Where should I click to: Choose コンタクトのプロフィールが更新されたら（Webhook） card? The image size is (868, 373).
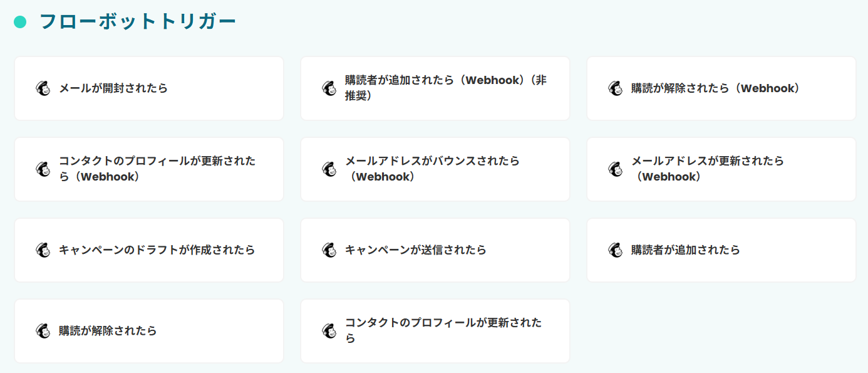click(x=149, y=169)
